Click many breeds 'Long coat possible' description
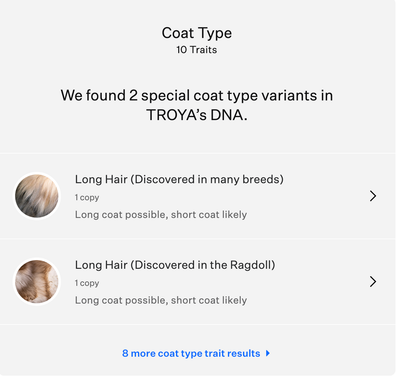Screen dimensions: 399x376 tap(161, 215)
